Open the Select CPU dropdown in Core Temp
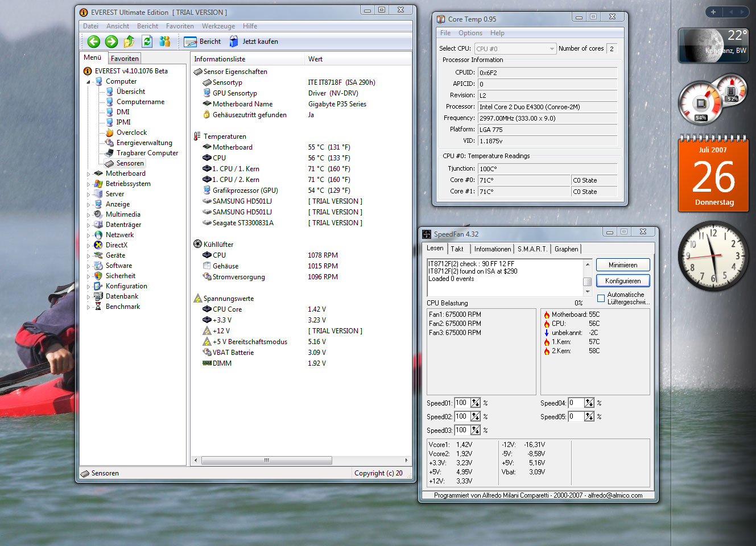756x546 pixels. (x=515, y=49)
